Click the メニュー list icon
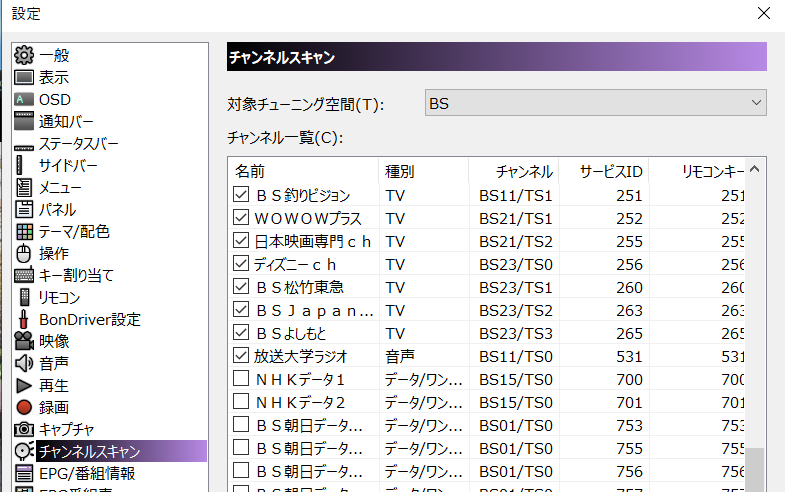Image resolution: width=785 pixels, height=492 pixels. click(x=24, y=187)
